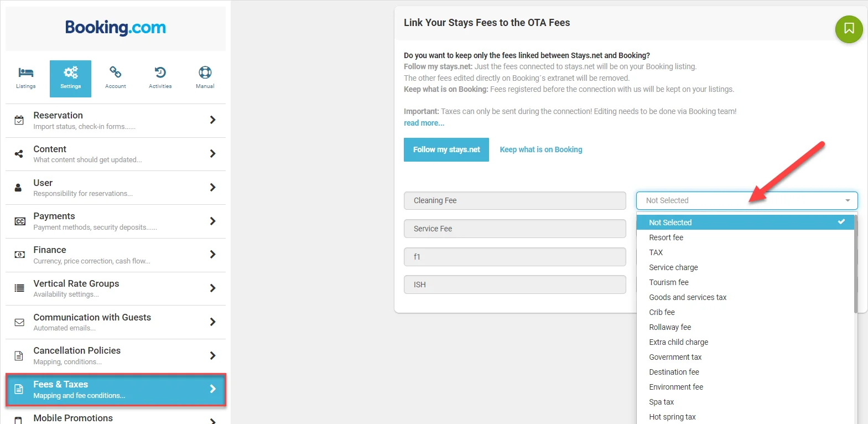Select the Settings gears icon
The width and height of the screenshot is (868, 424).
point(70,73)
